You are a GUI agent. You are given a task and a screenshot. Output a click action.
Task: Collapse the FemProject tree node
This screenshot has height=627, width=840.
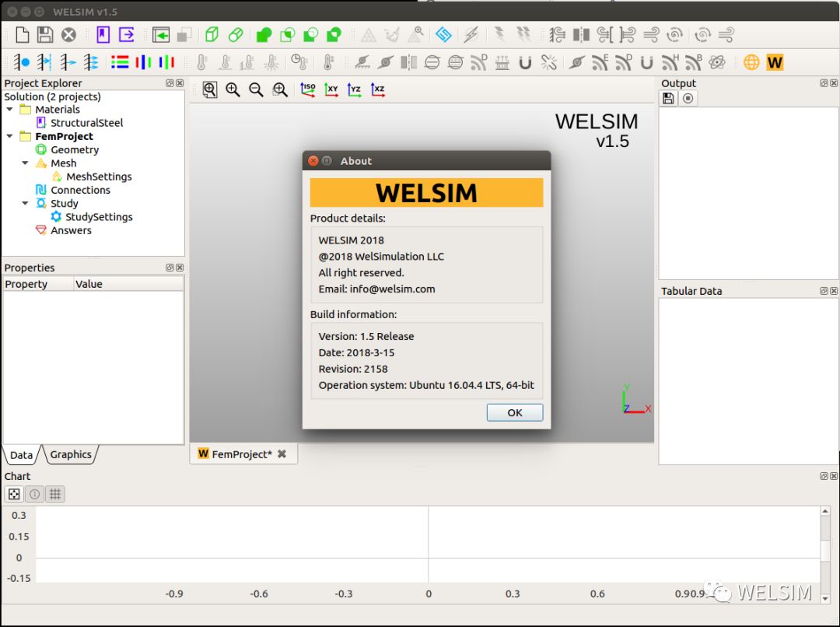(x=9, y=136)
